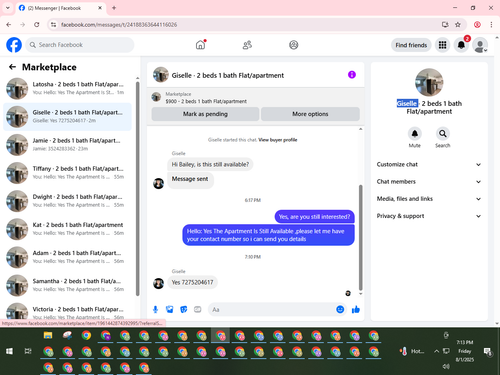Open Samantha conversation

68,285
